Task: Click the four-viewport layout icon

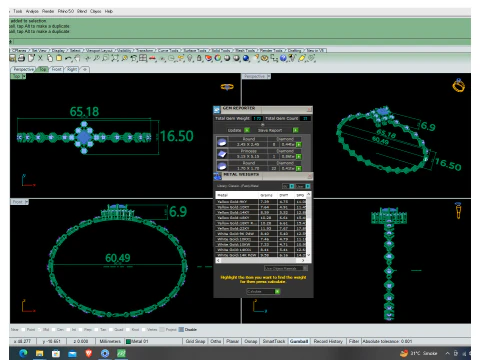Action: (x=143, y=58)
